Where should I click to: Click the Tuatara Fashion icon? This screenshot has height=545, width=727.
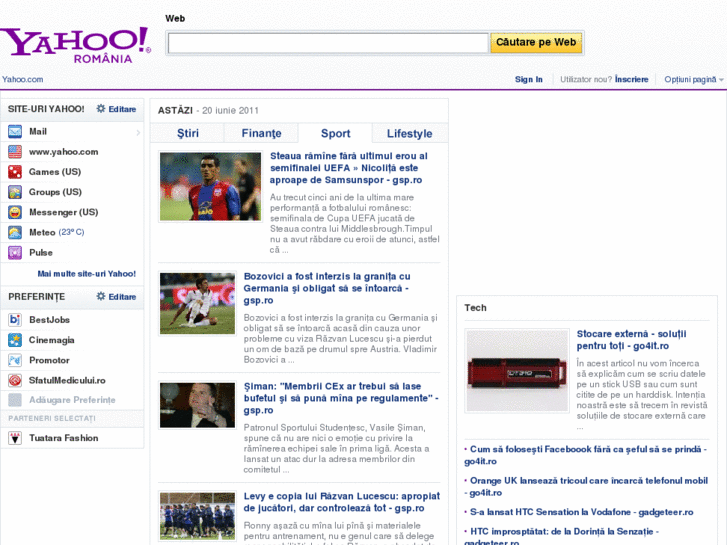click(15, 438)
